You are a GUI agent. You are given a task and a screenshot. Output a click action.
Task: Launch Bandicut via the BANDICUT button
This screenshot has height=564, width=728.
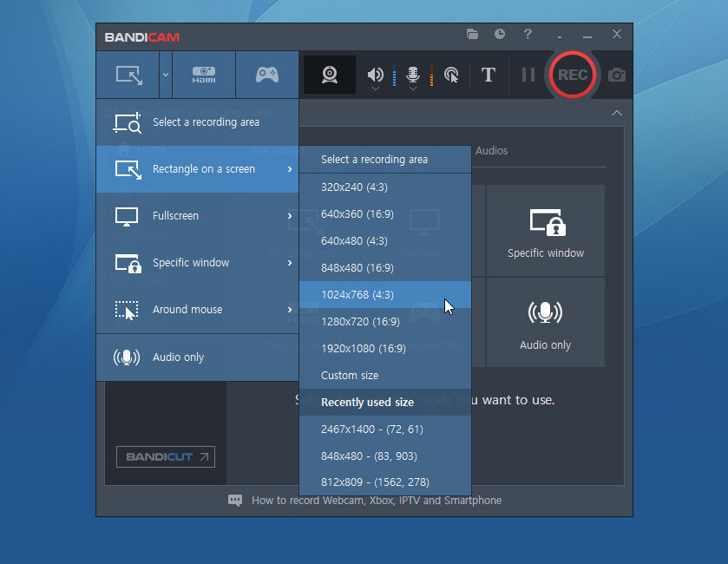coord(166,456)
